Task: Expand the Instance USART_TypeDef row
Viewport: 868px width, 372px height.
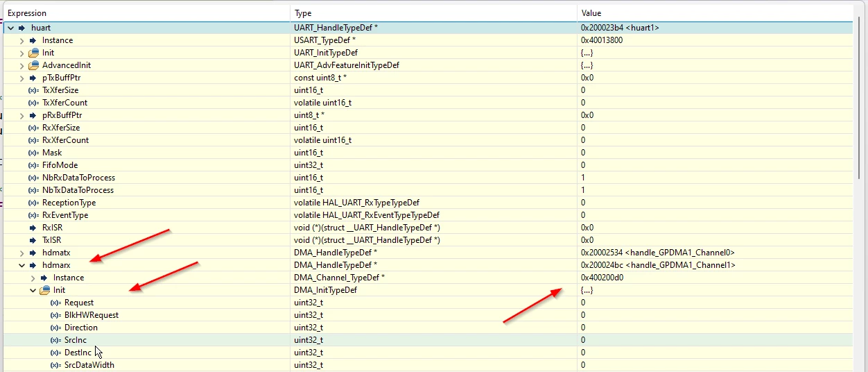Action: (x=21, y=40)
